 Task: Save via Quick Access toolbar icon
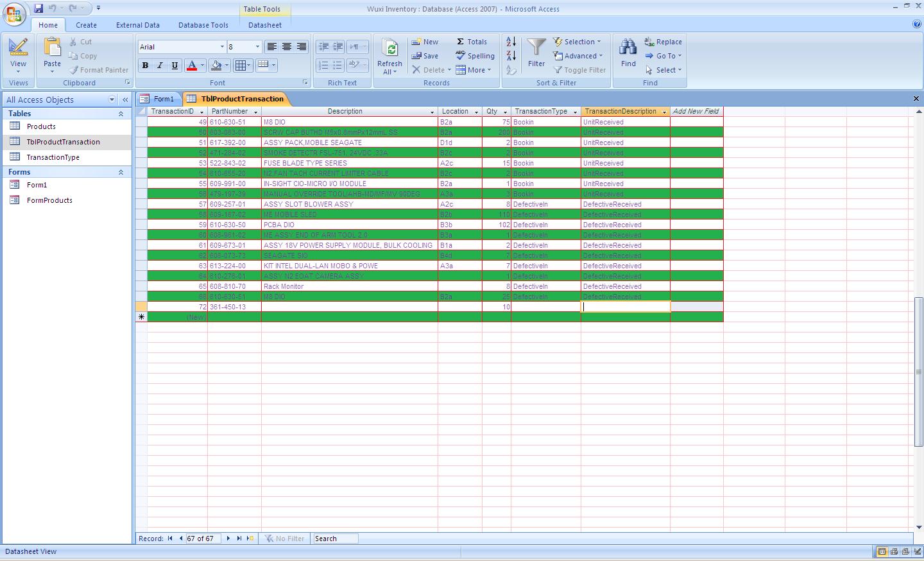coord(38,8)
